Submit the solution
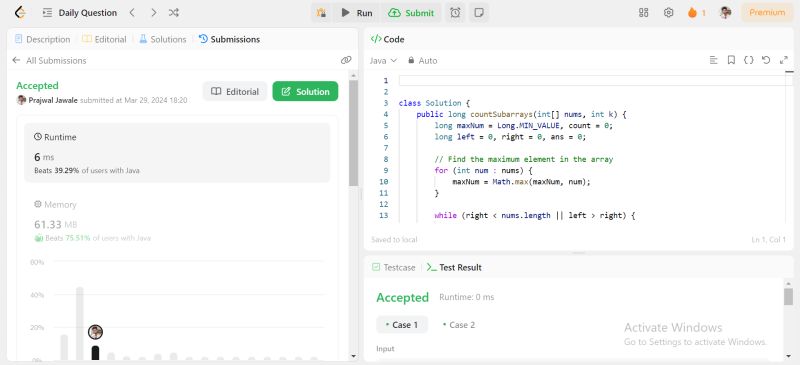The image size is (800, 365). [x=411, y=13]
